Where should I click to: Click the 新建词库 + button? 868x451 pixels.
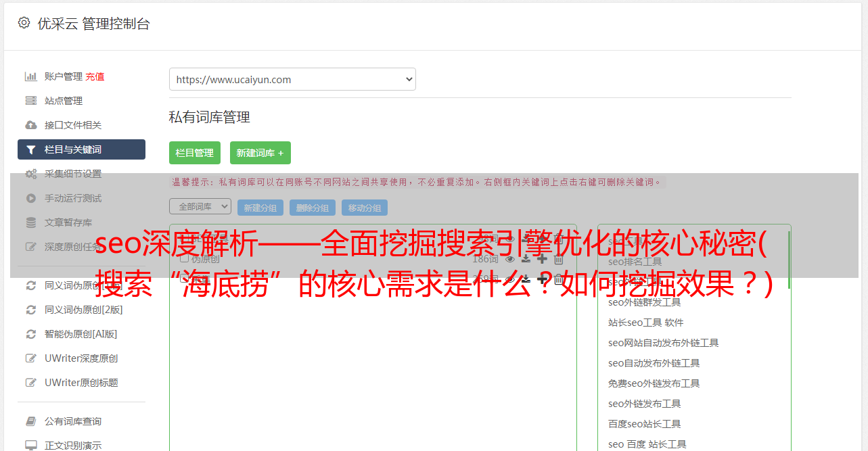(x=260, y=153)
